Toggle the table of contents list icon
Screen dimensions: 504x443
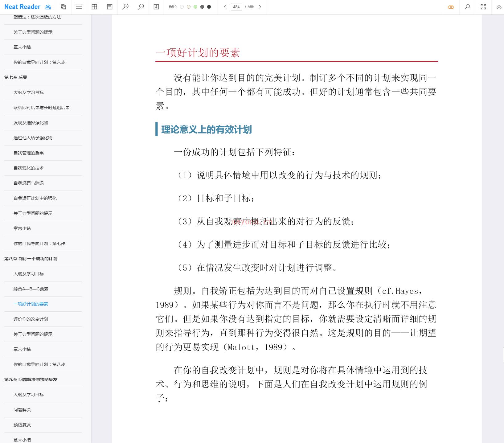(x=79, y=7)
